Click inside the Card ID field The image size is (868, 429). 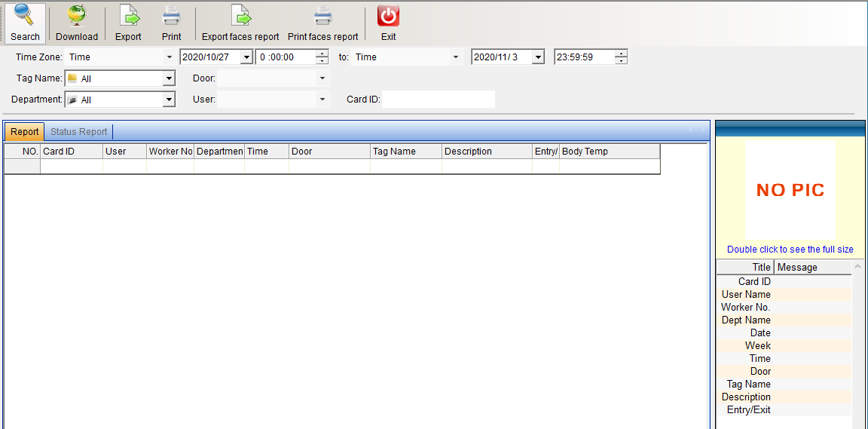click(438, 100)
